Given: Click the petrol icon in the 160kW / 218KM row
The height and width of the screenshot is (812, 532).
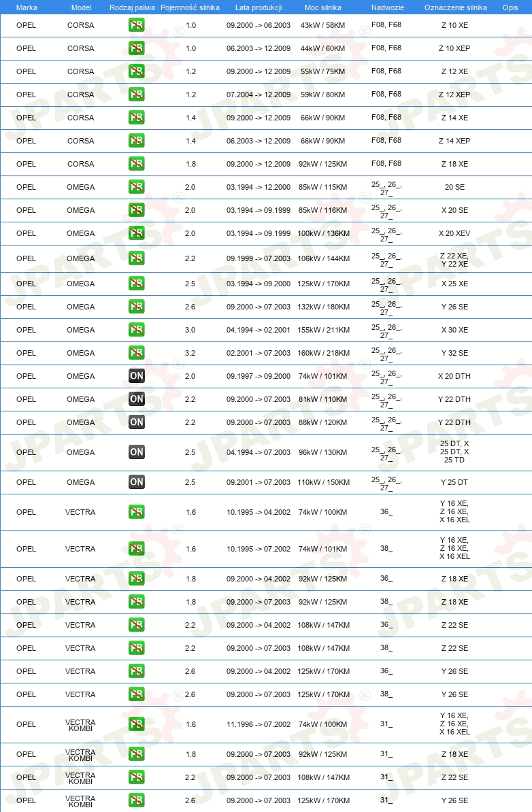Looking at the screenshot, I should [136, 353].
